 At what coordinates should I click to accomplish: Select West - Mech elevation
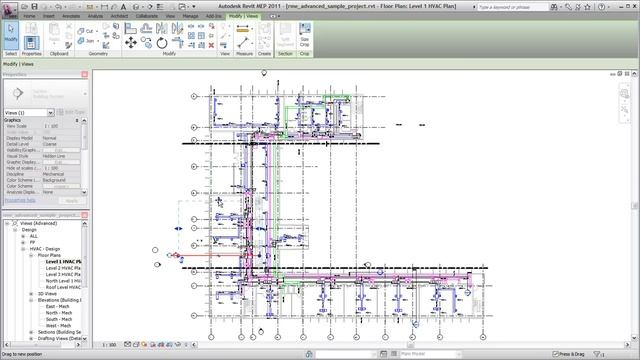58,326
